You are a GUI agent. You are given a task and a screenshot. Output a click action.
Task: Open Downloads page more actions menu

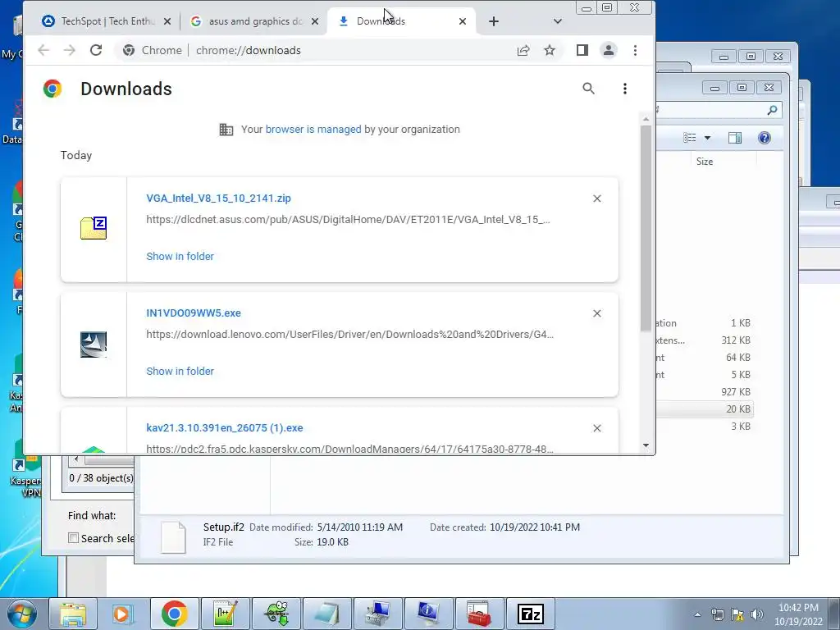[x=624, y=89]
